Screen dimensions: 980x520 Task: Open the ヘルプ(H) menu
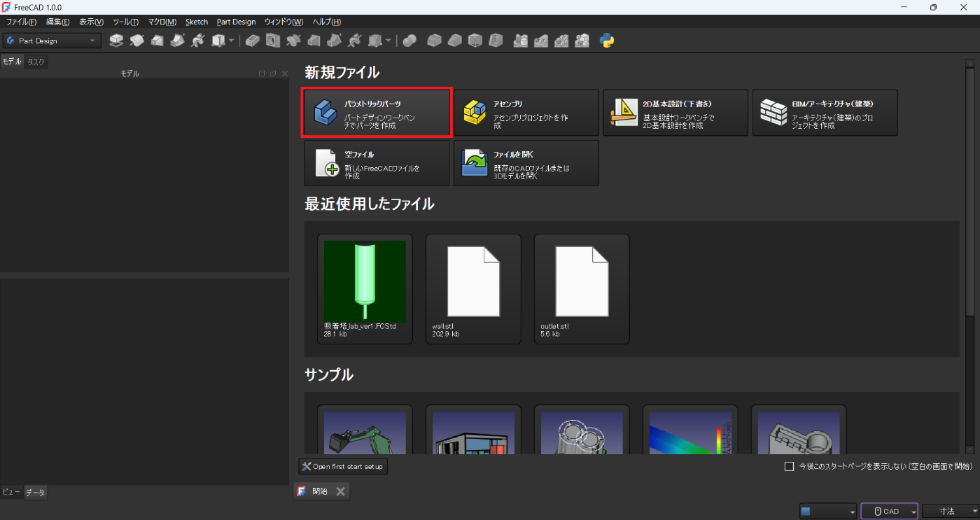[x=327, y=22]
